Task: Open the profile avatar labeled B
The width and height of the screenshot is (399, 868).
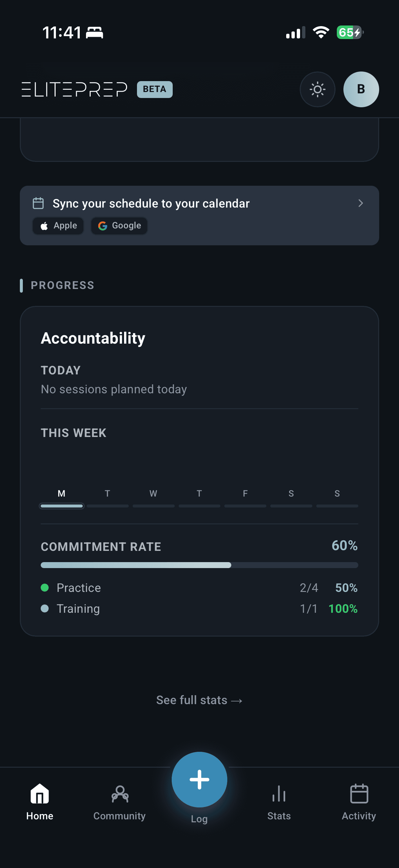Action: 361,89
